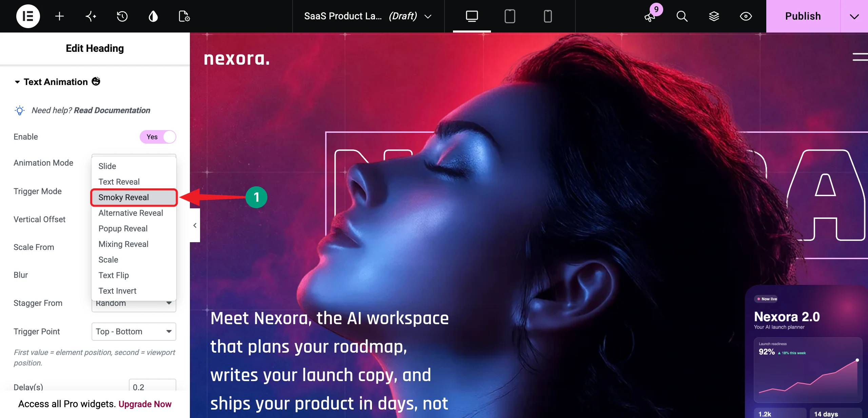Switch to desktop device view
868x418 pixels.
click(472, 16)
